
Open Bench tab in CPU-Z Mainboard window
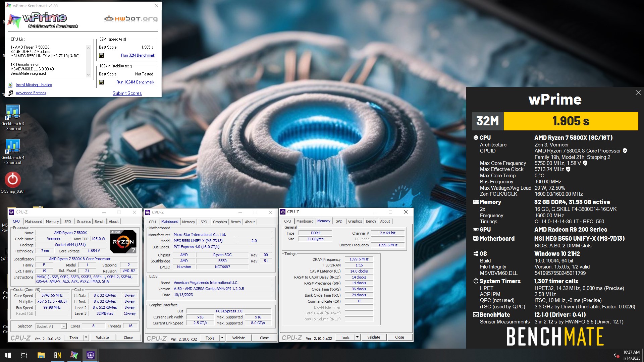click(236, 222)
